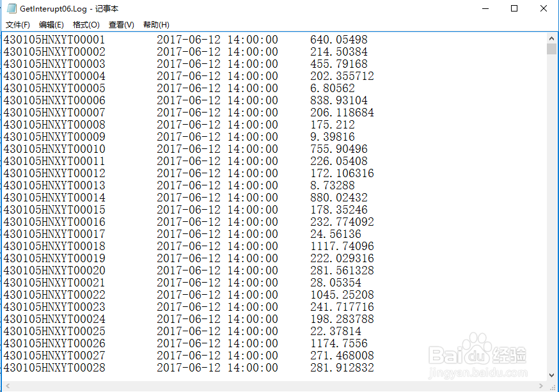Click value 202.355712
This screenshot has height=392, width=559.
pos(342,76)
